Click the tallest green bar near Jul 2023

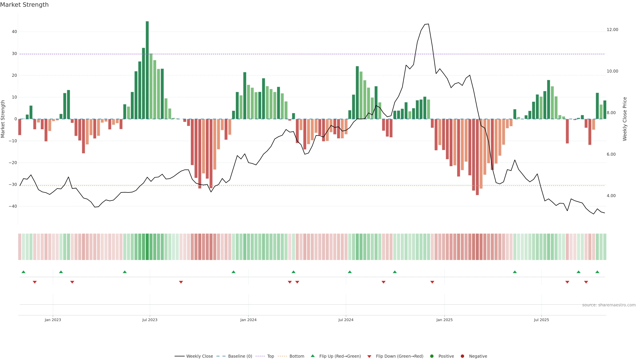pyautogui.click(x=147, y=70)
